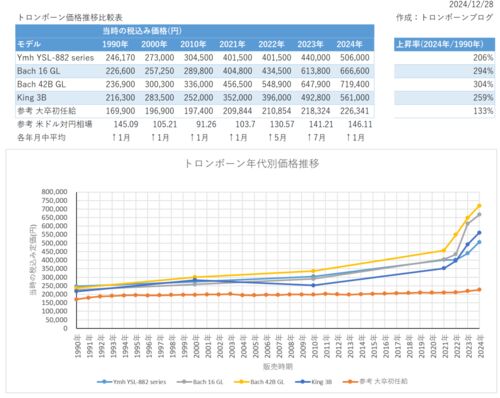
Task: Select the Bach 16 GL legend entry
Action: (x=200, y=382)
